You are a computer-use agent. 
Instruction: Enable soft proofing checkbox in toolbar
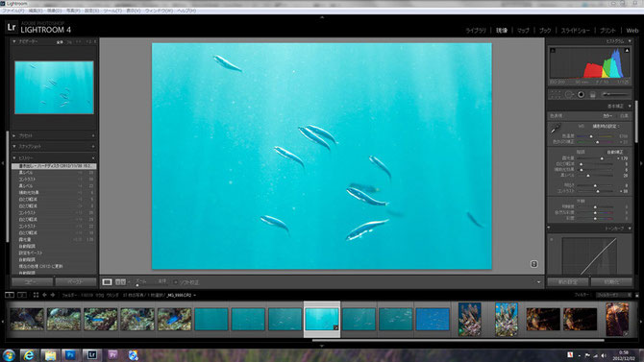175,282
